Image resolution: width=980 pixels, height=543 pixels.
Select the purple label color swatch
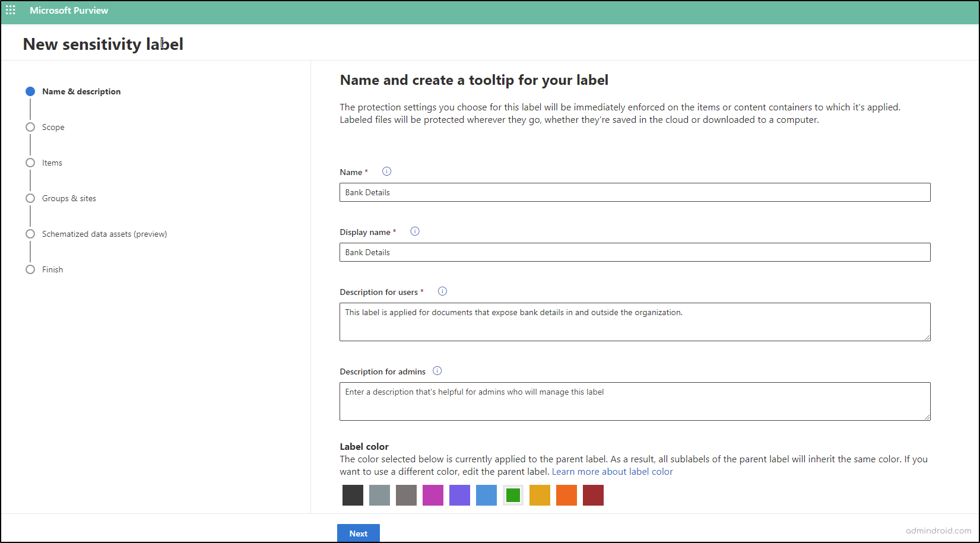459,495
